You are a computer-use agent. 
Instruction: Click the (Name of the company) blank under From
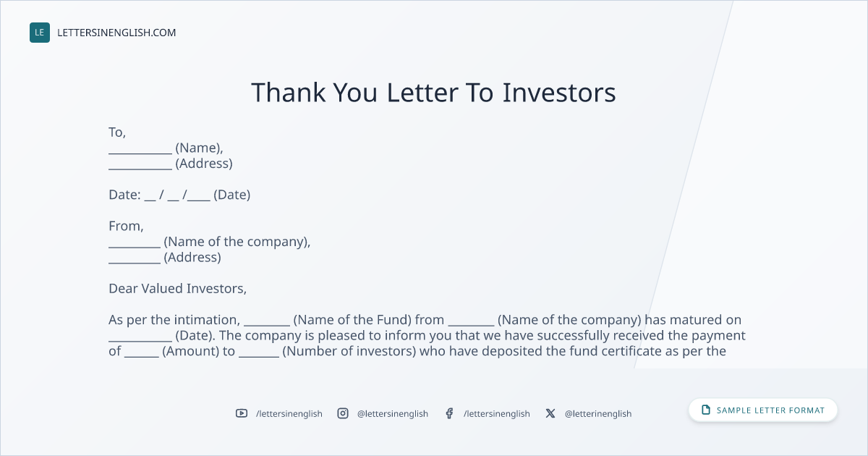[135, 247]
